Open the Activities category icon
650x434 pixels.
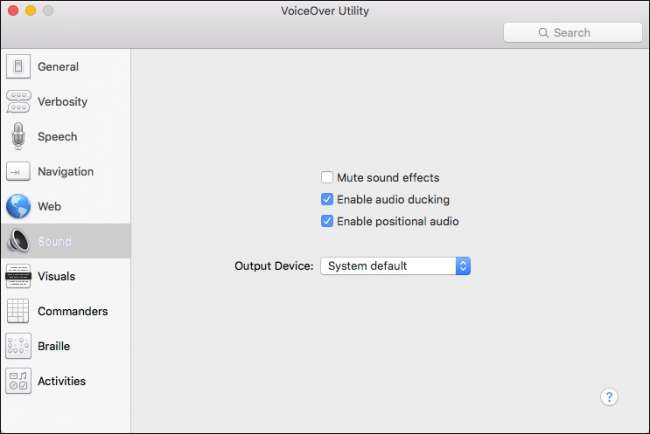[x=18, y=381]
